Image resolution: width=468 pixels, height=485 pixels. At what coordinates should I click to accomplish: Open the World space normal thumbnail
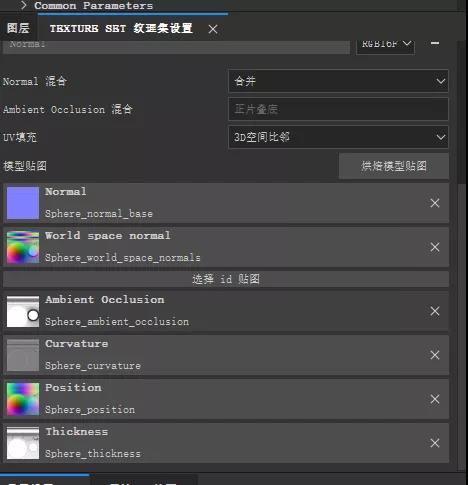pos(23,247)
